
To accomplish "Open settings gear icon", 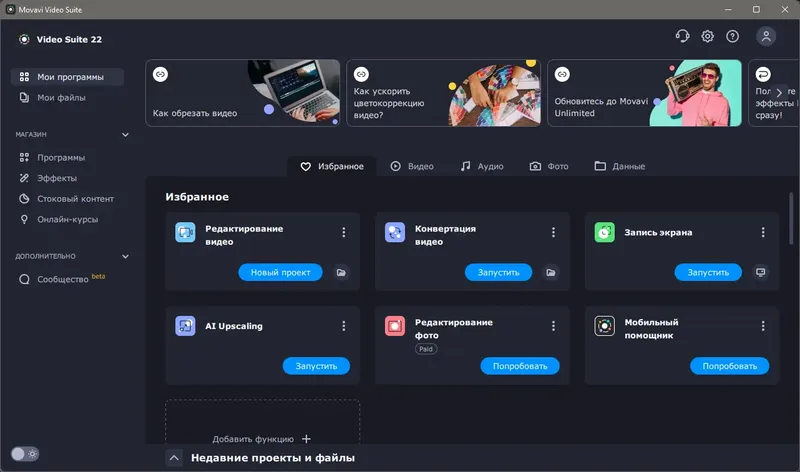I will (707, 36).
